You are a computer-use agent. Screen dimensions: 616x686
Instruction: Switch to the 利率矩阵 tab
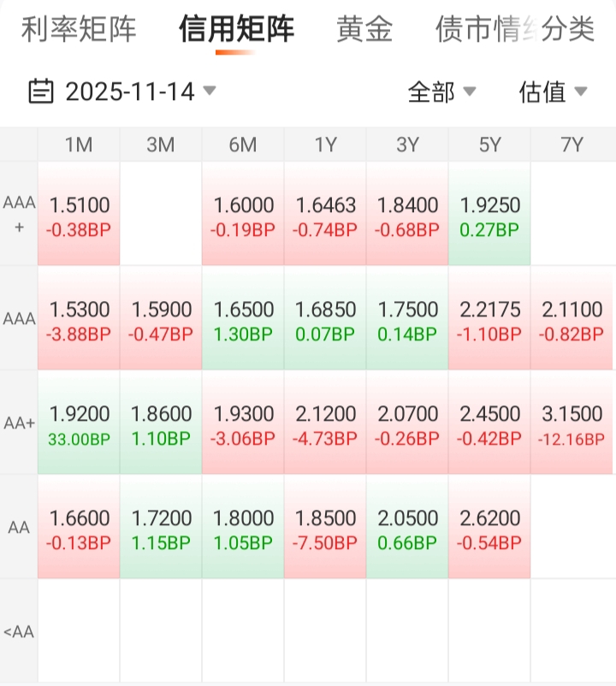click(79, 29)
